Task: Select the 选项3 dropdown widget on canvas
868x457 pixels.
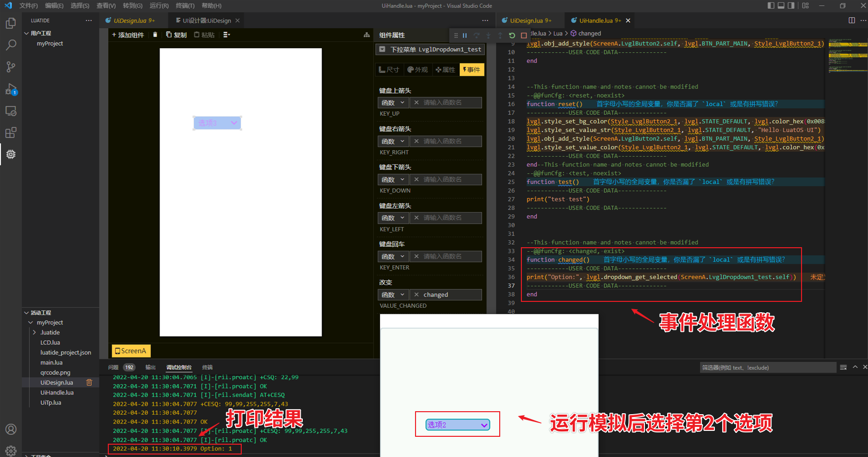Action: click(217, 123)
